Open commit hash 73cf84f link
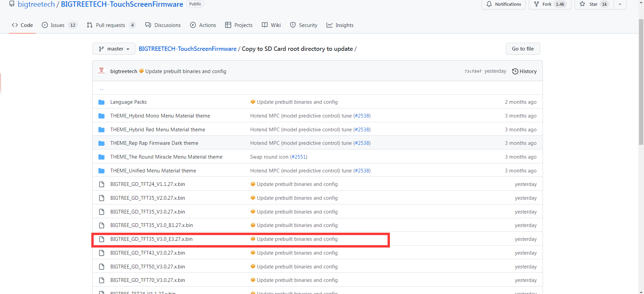 tap(472, 71)
